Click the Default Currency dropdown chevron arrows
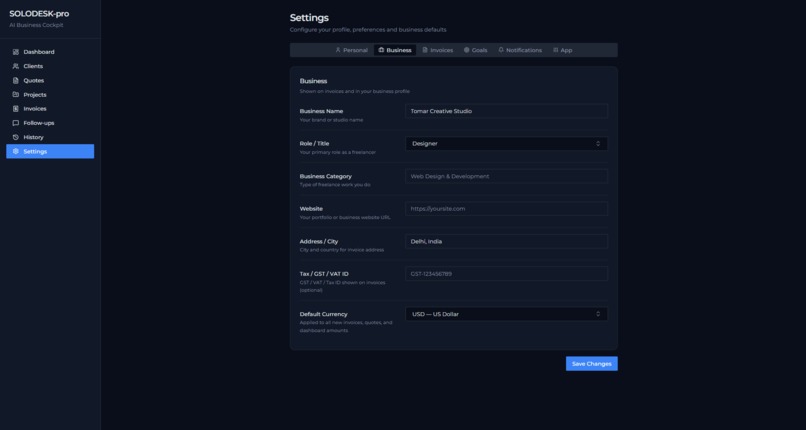 [x=598, y=314]
